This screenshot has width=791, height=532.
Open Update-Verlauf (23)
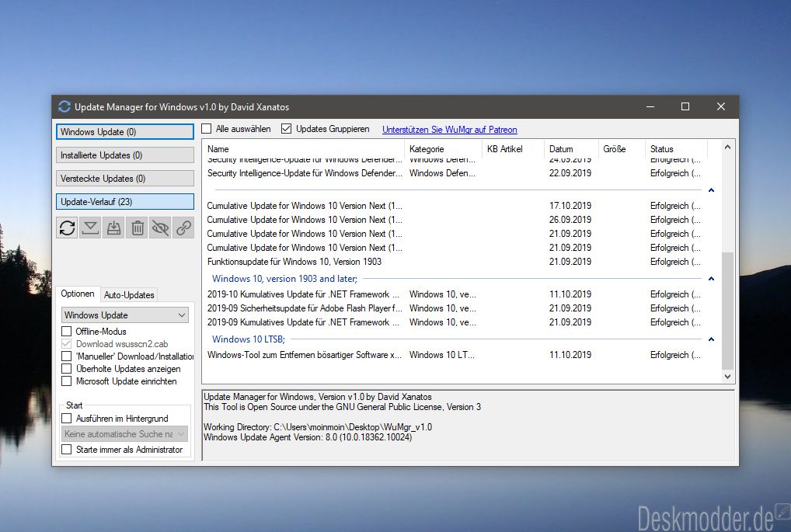(x=124, y=202)
